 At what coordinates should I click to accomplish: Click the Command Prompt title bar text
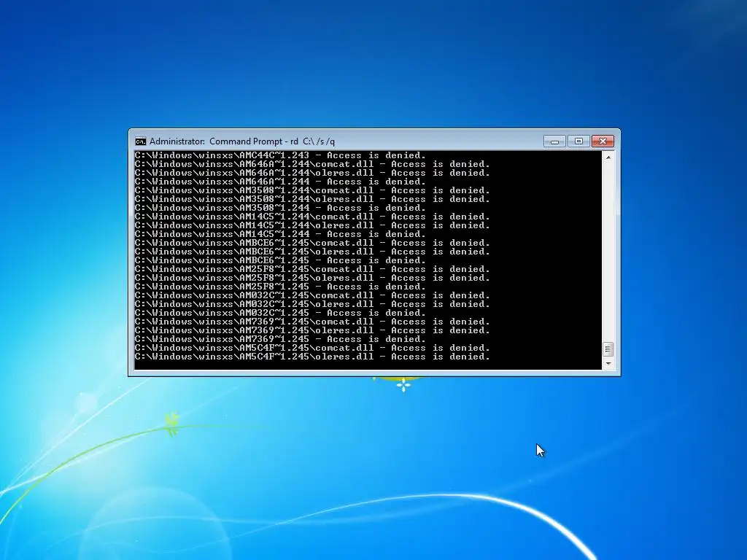tap(242, 141)
